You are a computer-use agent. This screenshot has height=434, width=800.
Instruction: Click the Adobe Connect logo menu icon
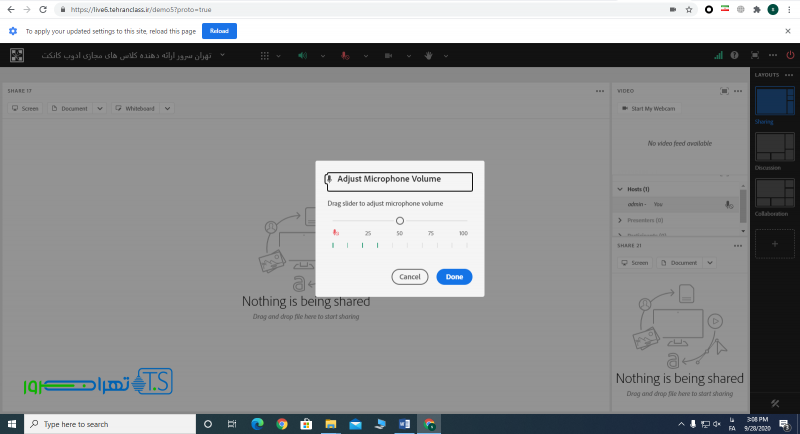(18, 55)
